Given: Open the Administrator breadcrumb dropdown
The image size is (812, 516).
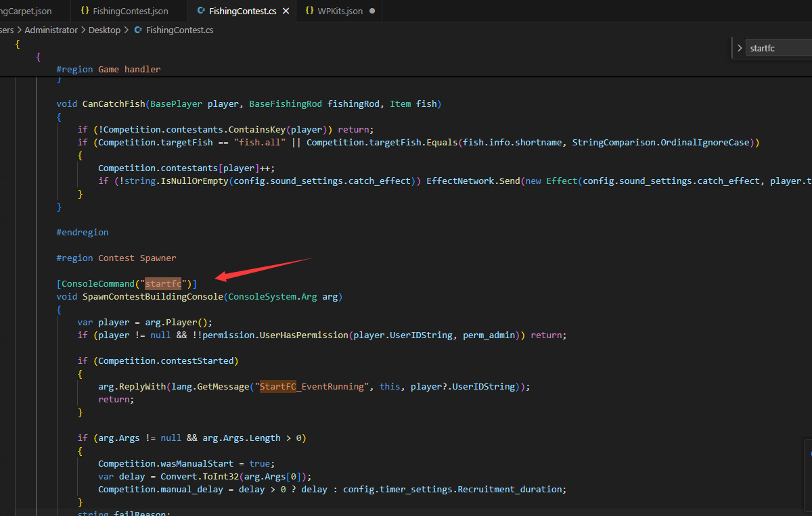Looking at the screenshot, I should [51, 30].
